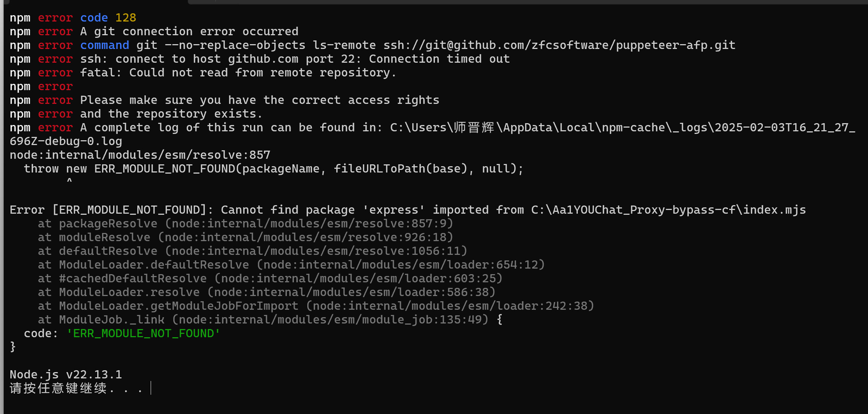This screenshot has width=868, height=414.
Task: Click 'A git connection error occurred' line
Action: 189,32
